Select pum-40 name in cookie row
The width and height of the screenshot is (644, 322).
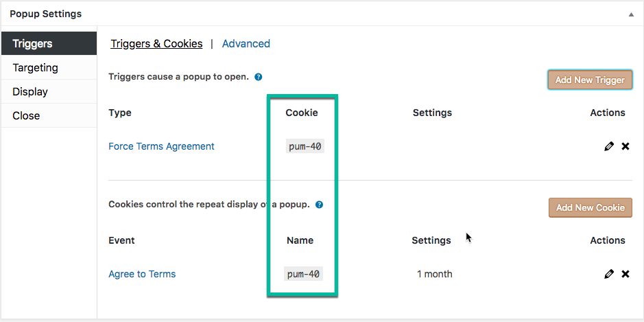(x=303, y=274)
